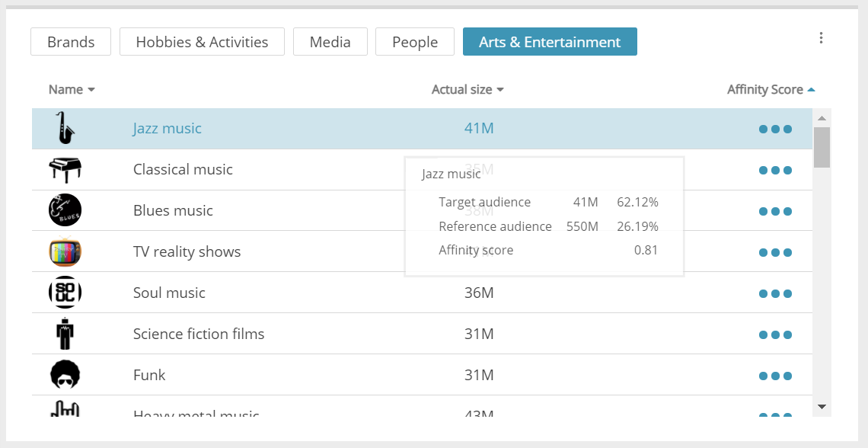Click the 550M reference audience value
This screenshot has width=868, height=448.
click(x=582, y=226)
